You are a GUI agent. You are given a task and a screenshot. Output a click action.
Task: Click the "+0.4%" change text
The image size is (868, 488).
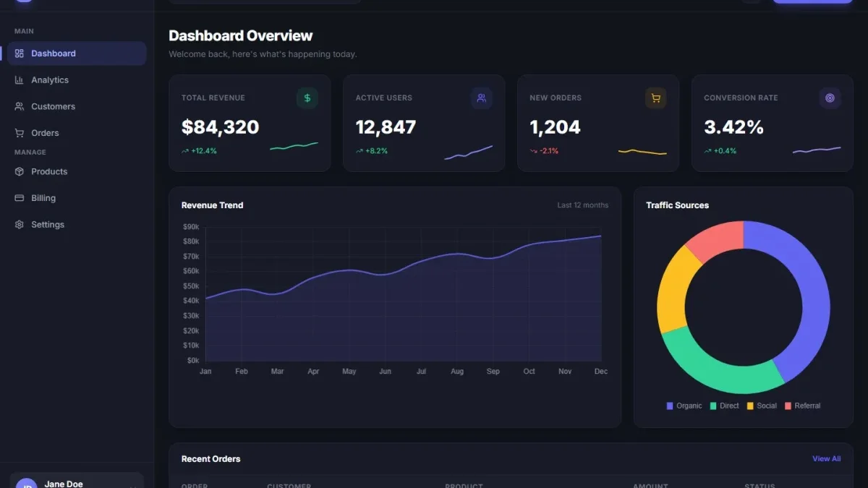pyautogui.click(x=725, y=151)
